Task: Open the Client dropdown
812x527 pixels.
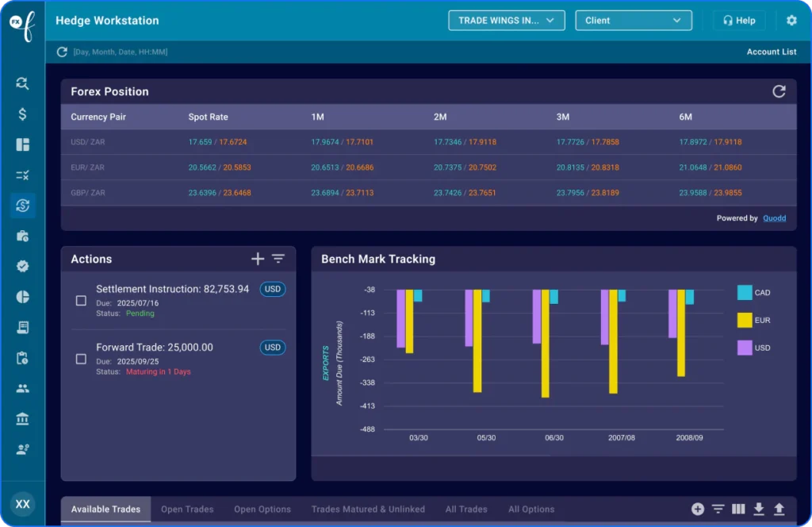Action: pyautogui.click(x=633, y=21)
